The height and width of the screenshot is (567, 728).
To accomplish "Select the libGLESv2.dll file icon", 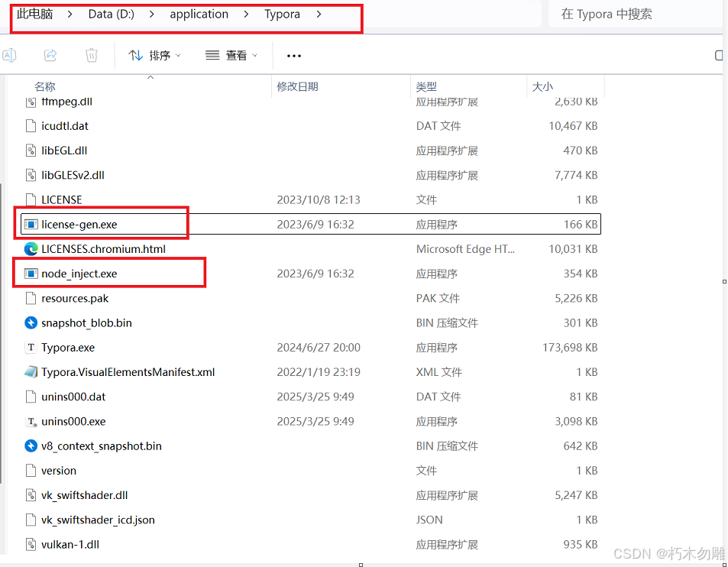I will 31,175.
